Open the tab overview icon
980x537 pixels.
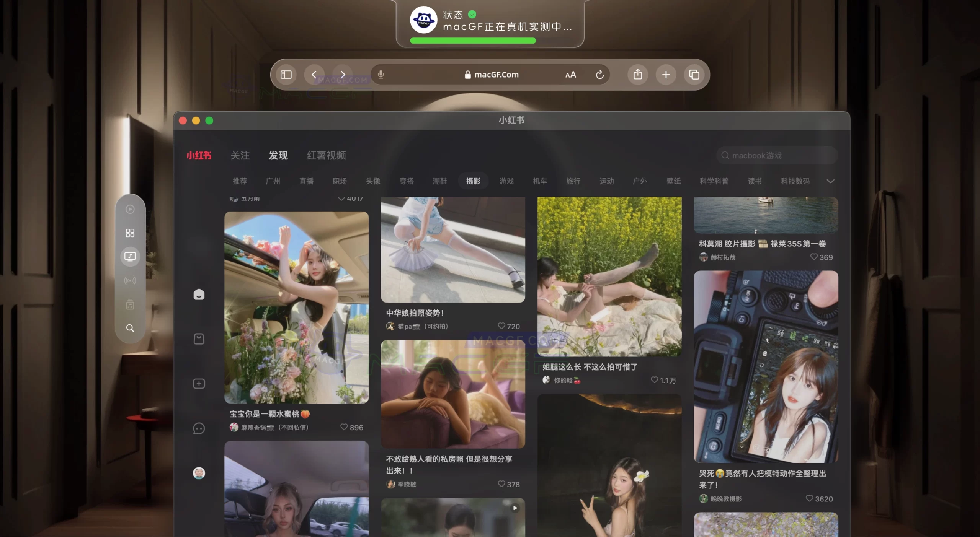[x=694, y=75]
